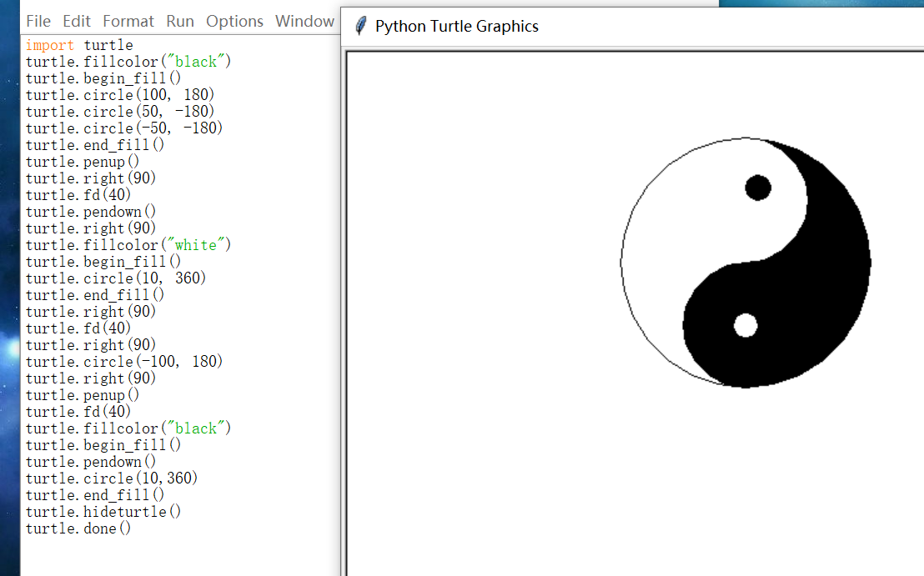This screenshot has height=576, width=924.
Task: Click the line 'turtle.done()'
Action: 78,528
